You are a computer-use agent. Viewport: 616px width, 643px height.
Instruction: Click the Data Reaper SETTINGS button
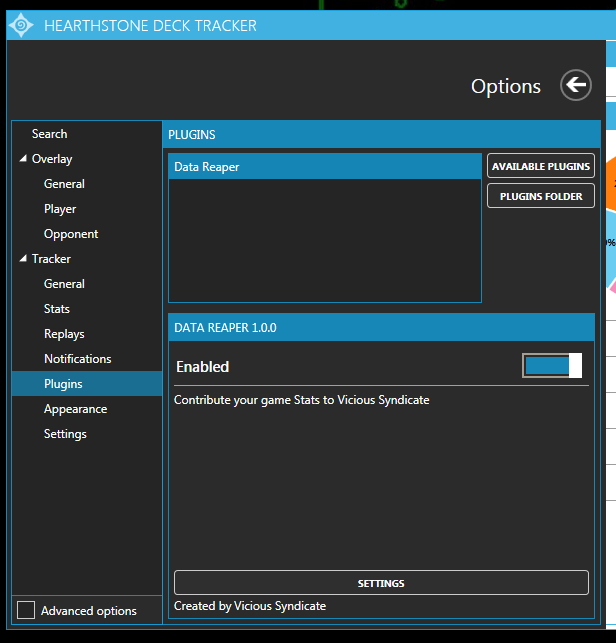tap(381, 583)
